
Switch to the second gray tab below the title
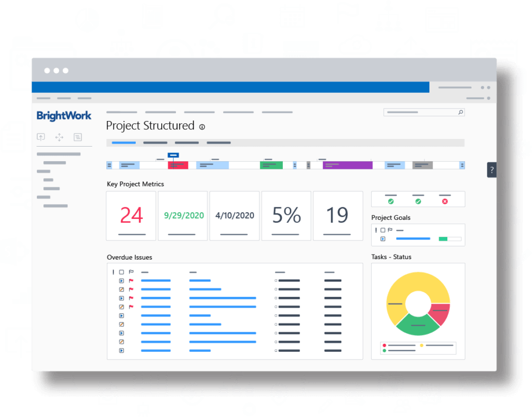tap(155, 143)
